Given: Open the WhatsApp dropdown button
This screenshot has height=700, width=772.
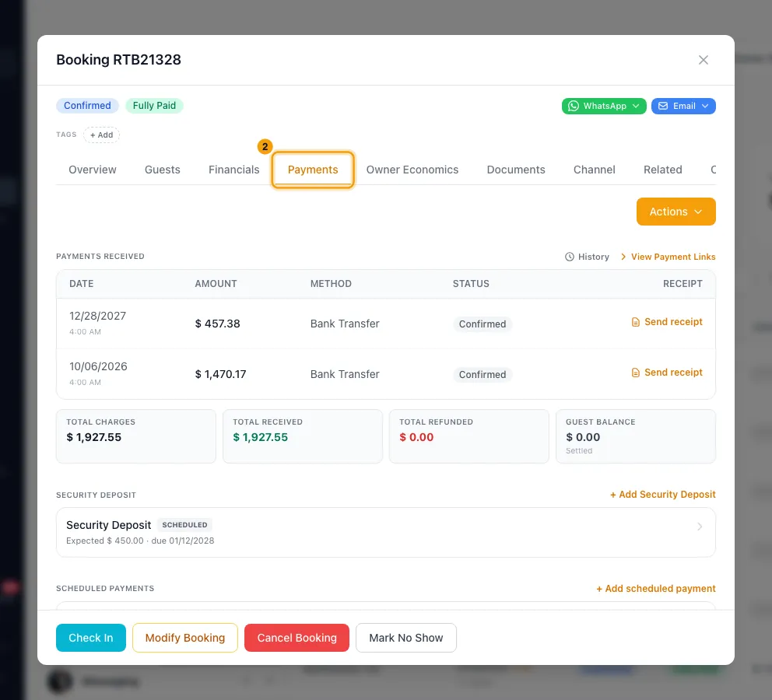Looking at the screenshot, I should click(x=604, y=106).
